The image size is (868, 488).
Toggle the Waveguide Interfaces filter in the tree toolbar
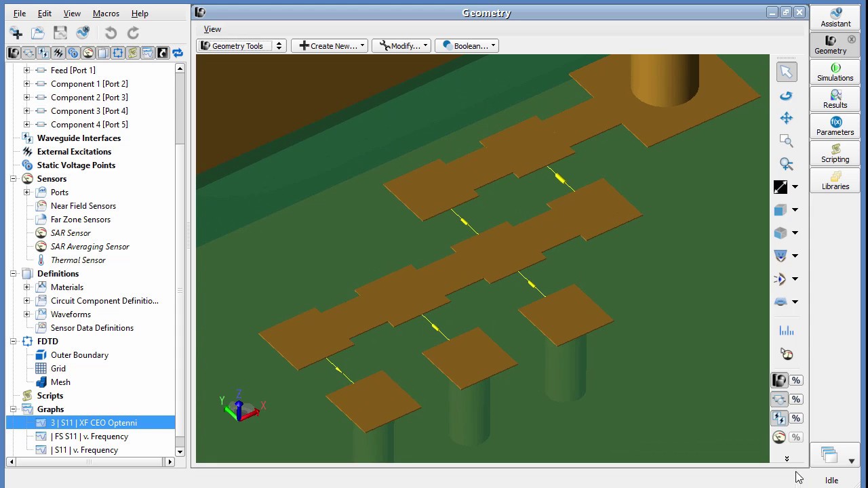click(43, 53)
